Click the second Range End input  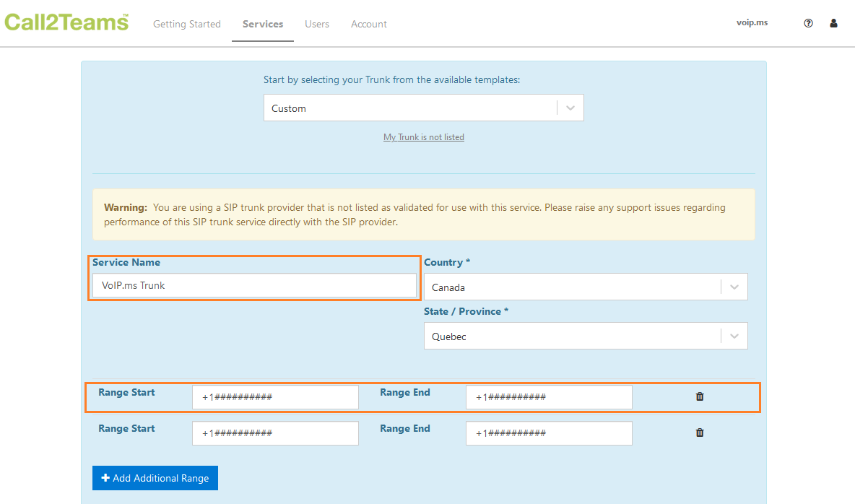click(x=549, y=433)
